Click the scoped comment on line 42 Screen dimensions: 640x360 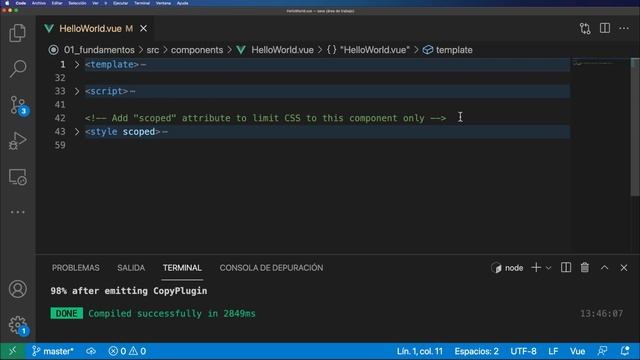pos(265,118)
